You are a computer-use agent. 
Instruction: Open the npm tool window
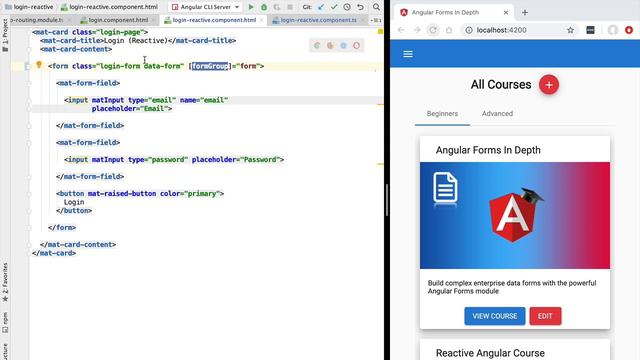pyautogui.click(x=5, y=322)
